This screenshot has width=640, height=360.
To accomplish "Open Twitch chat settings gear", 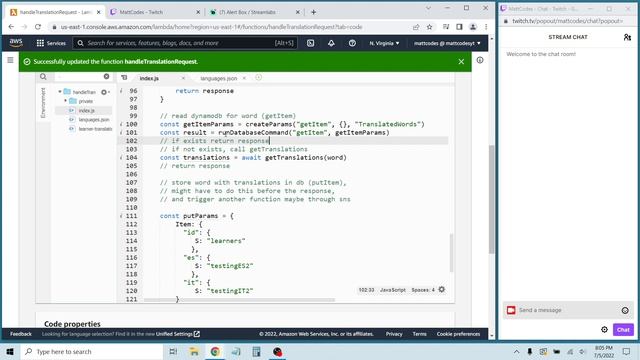I will coord(604,329).
